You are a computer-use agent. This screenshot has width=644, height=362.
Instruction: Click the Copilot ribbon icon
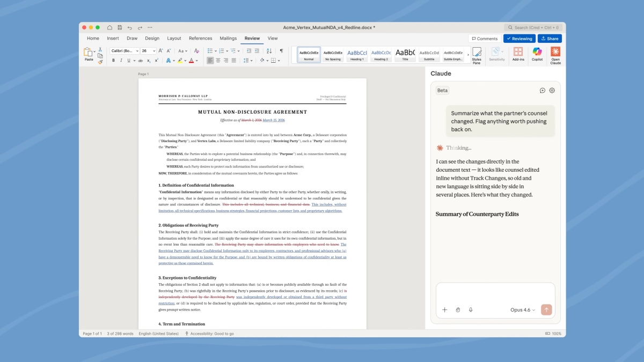click(x=537, y=55)
